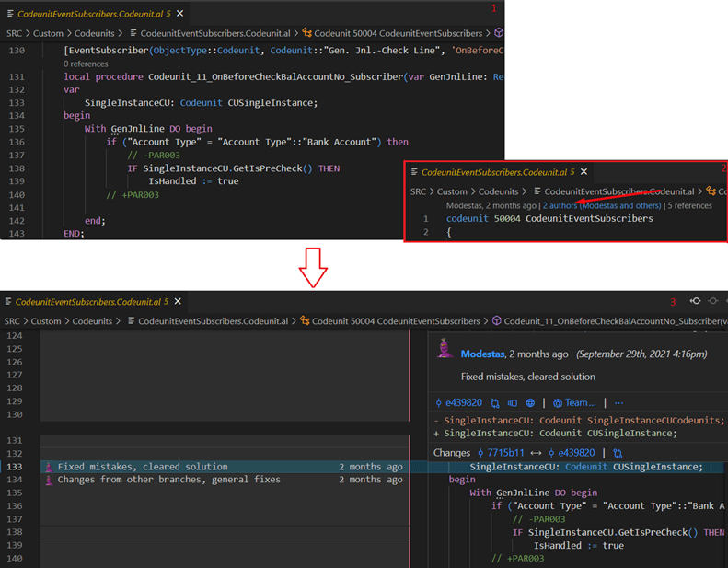
Task: Select 'Changes from other branches, general fixes' row
Action: point(225,480)
